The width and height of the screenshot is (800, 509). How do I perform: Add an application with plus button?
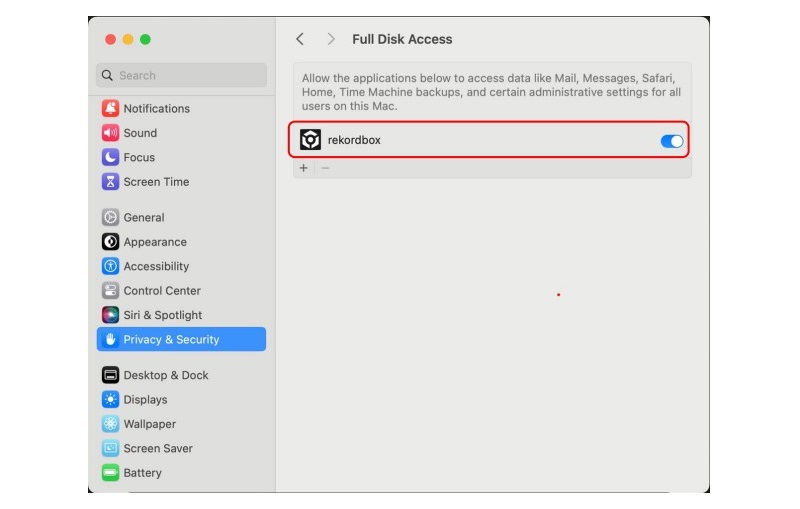[304, 168]
